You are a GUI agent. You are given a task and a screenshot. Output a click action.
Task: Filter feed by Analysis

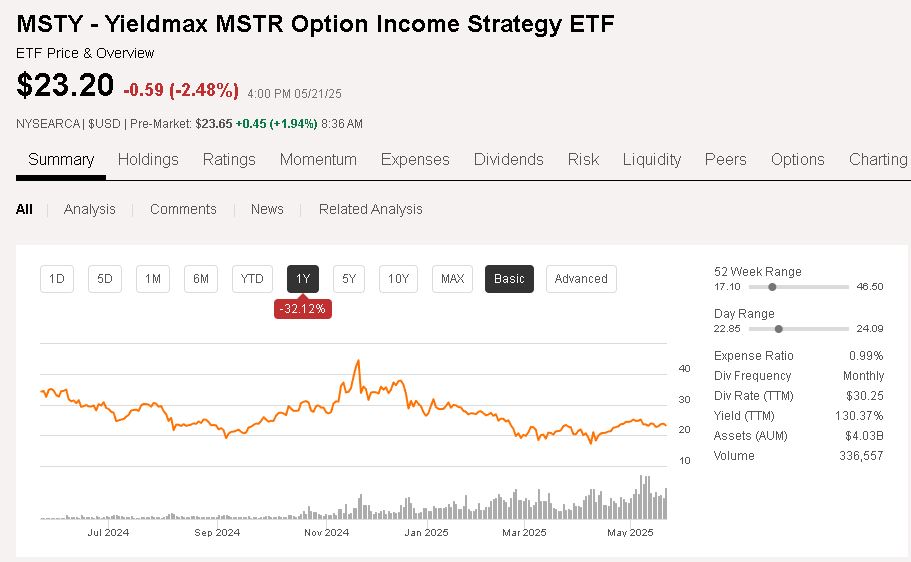click(x=89, y=209)
